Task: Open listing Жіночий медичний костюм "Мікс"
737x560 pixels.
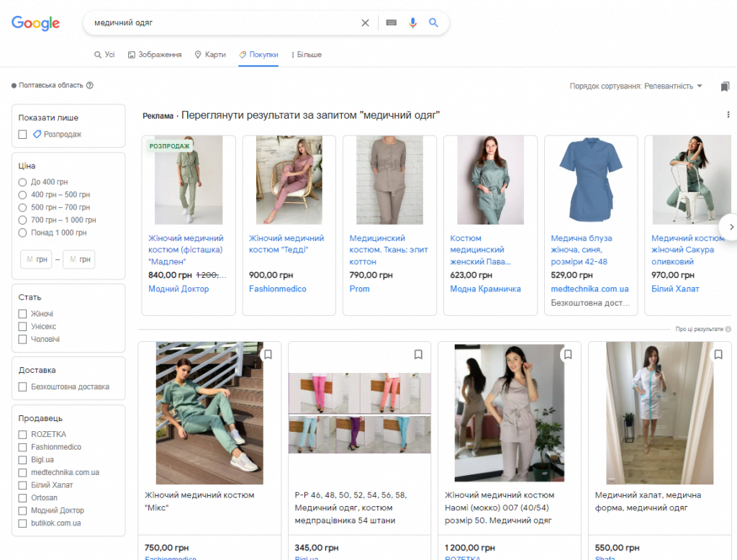Action: tap(199, 501)
